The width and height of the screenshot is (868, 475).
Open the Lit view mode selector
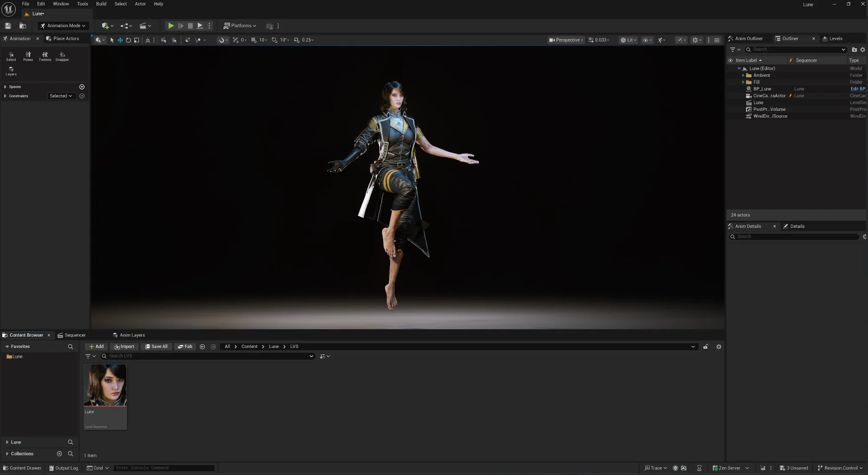pyautogui.click(x=628, y=40)
